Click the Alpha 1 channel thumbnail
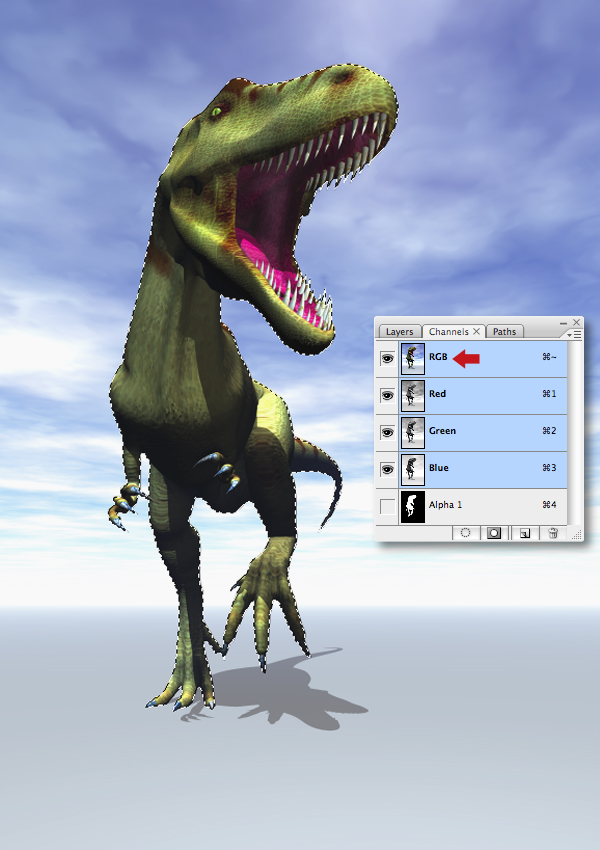The image size is (600, 850). [412, 506]
